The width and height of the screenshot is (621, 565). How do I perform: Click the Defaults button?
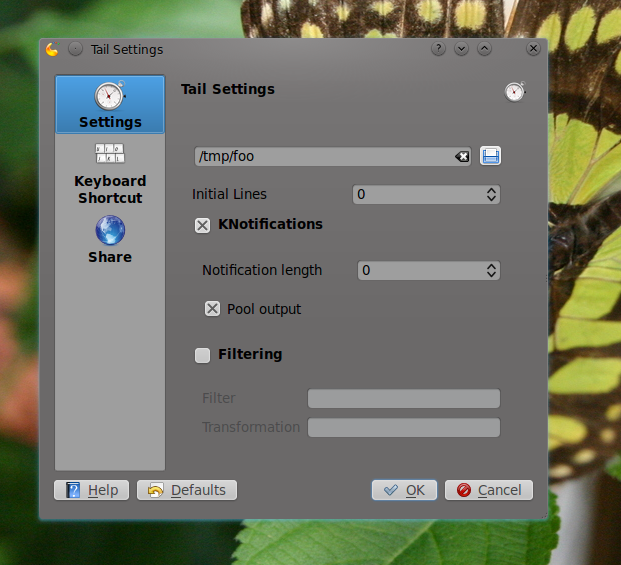coord(187,490)
